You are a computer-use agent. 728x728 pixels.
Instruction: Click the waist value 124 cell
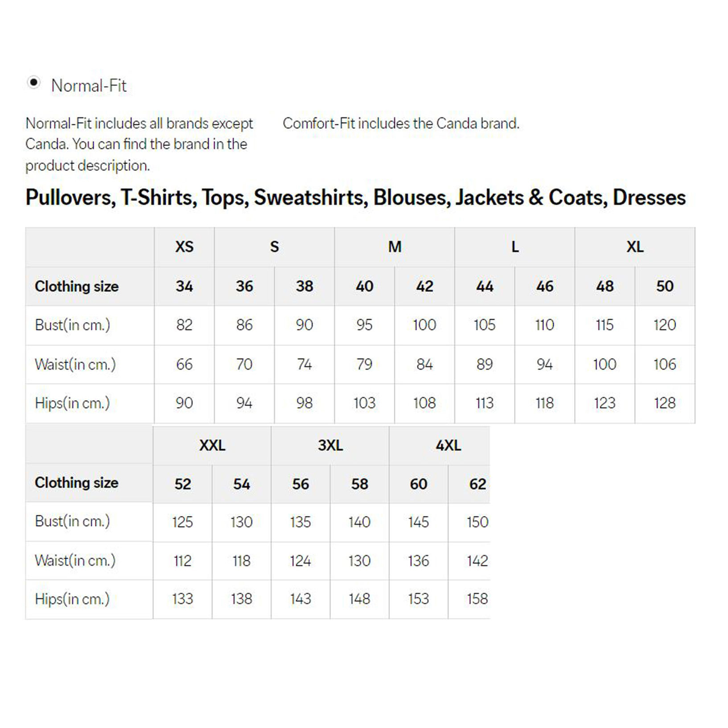pyautogui.click(x=300, y=561)
